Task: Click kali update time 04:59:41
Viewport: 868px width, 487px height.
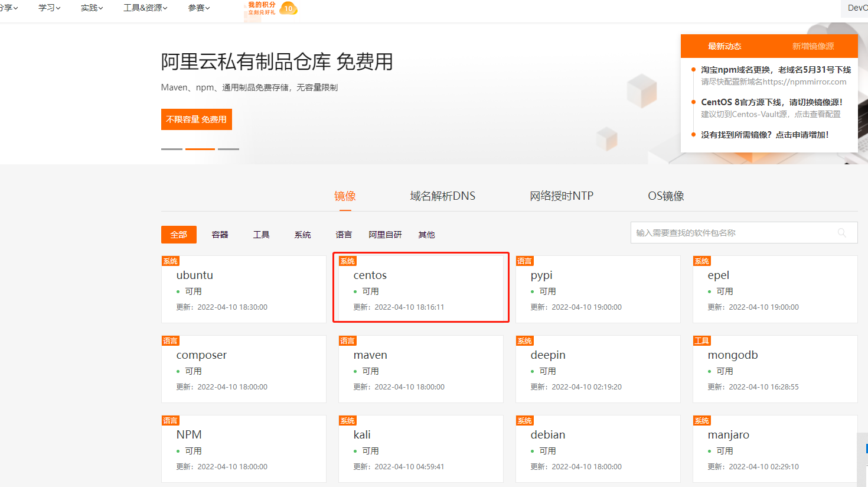Action: pos(399,467)
